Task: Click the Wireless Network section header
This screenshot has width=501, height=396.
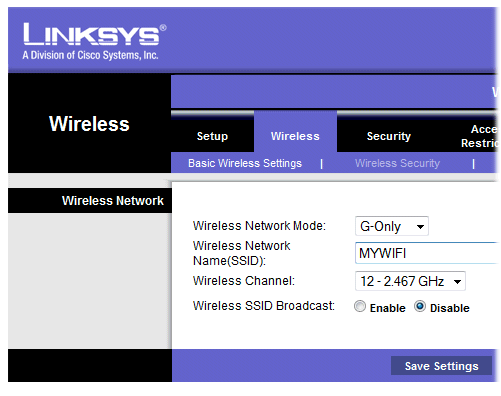Action: 113,201
